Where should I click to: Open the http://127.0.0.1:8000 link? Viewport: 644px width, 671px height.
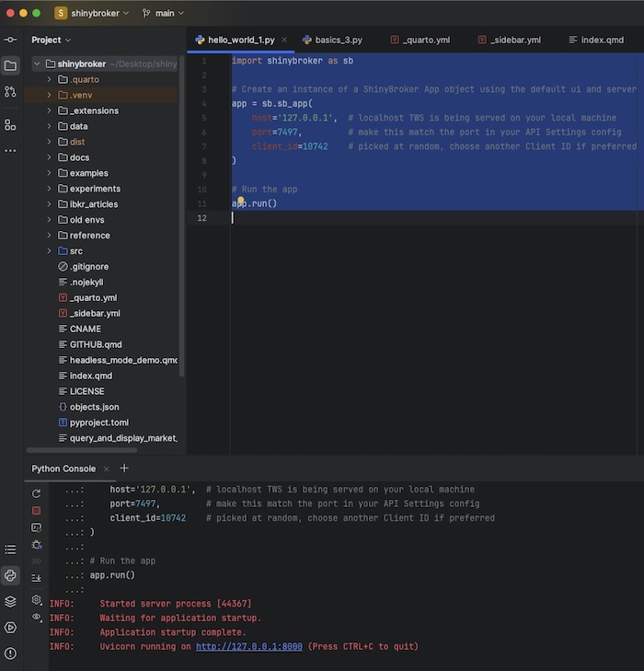tap(249, 646)
